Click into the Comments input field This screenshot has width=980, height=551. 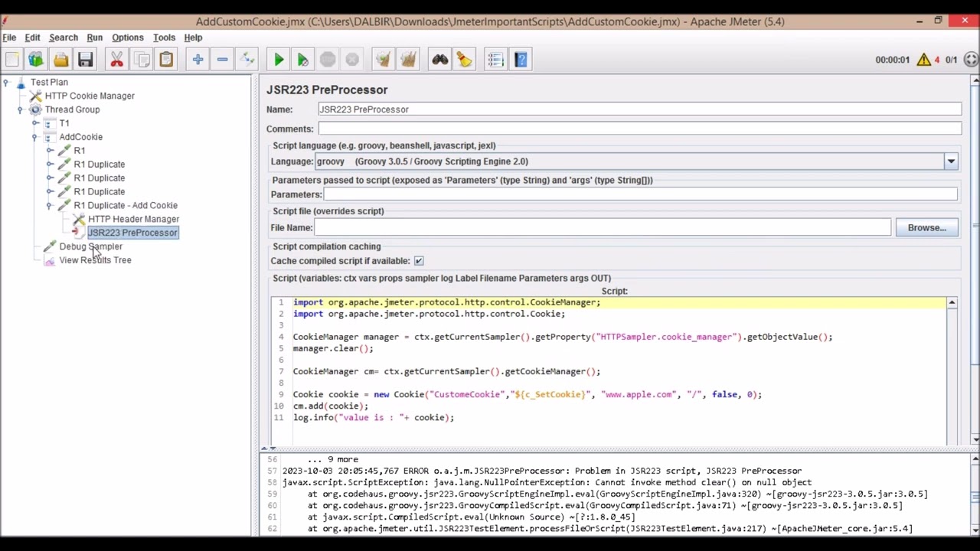point(639,129)
